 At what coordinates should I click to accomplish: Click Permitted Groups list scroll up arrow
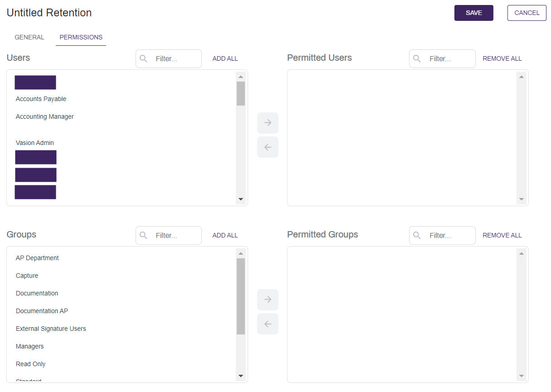(522, 253)
